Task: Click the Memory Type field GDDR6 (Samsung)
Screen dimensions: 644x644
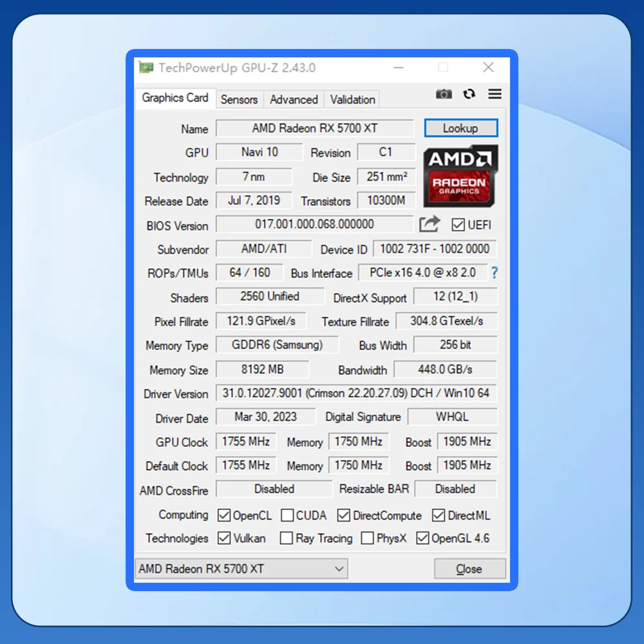Action: (x=277, y=345)
